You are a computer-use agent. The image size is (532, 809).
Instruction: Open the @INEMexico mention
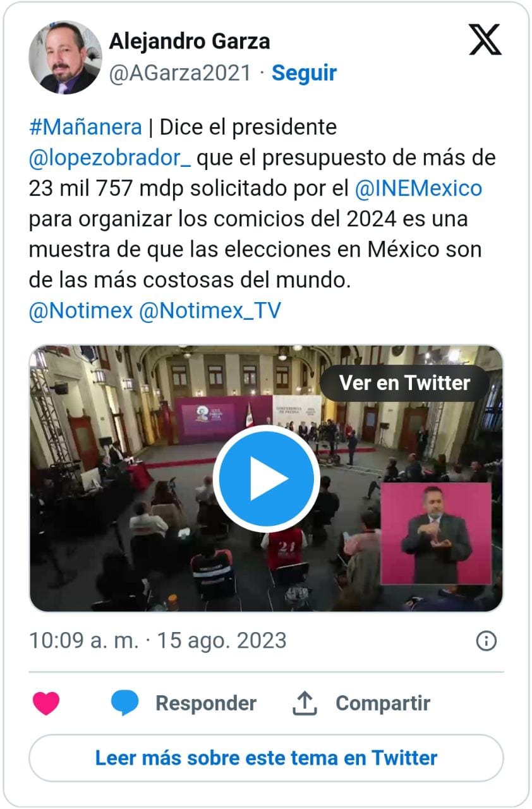(x=418, y=188)
